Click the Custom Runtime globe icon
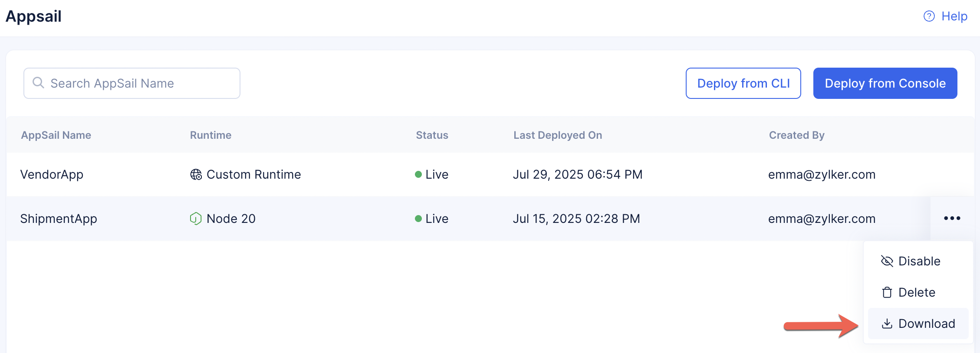The height and width of the screenshot is (353, 980). (195, 174)
